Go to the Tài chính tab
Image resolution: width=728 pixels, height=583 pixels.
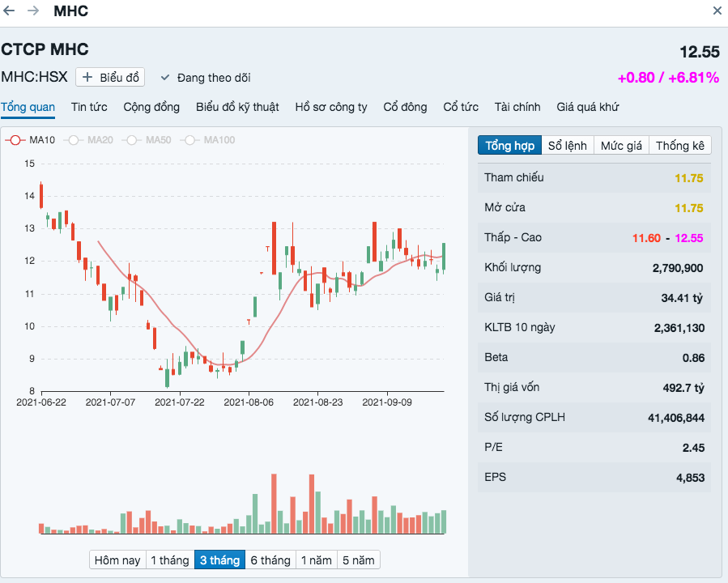tap(517, 107)
